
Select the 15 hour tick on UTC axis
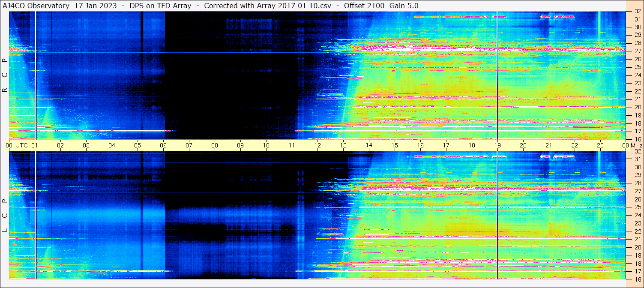point(395,145)
